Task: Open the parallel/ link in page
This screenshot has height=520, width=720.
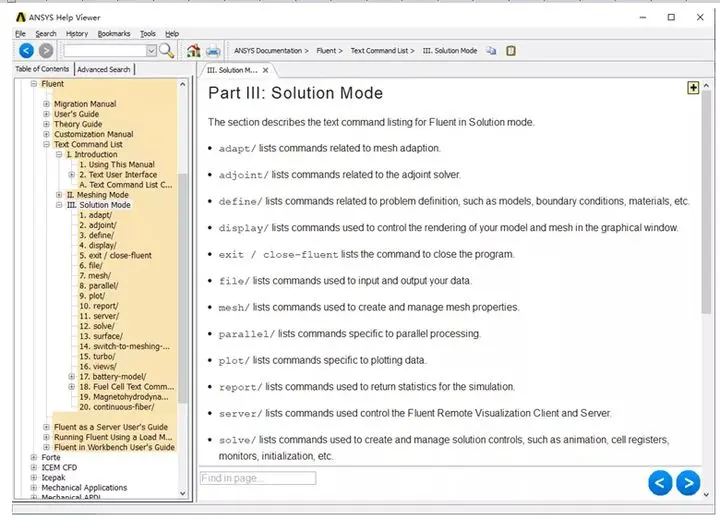Action: click(247, 334)
